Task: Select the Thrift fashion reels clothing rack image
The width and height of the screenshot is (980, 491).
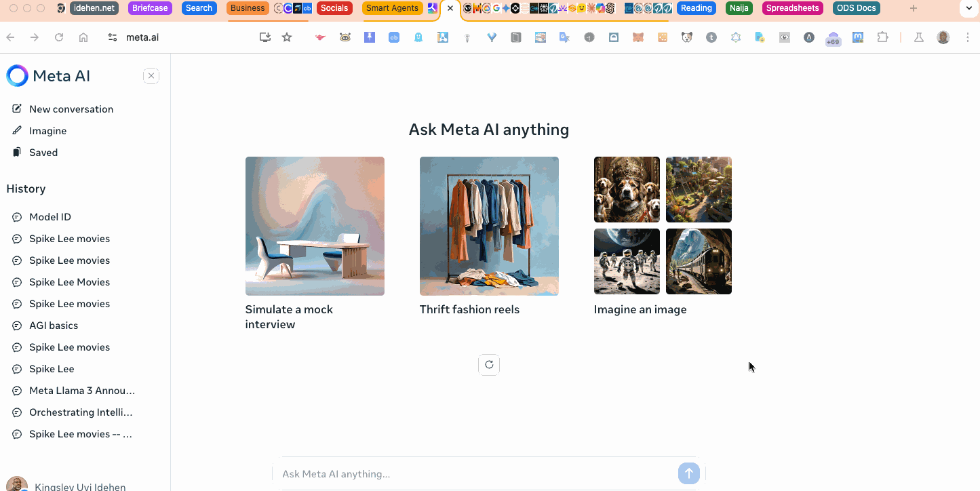Action: pos(489,226)
